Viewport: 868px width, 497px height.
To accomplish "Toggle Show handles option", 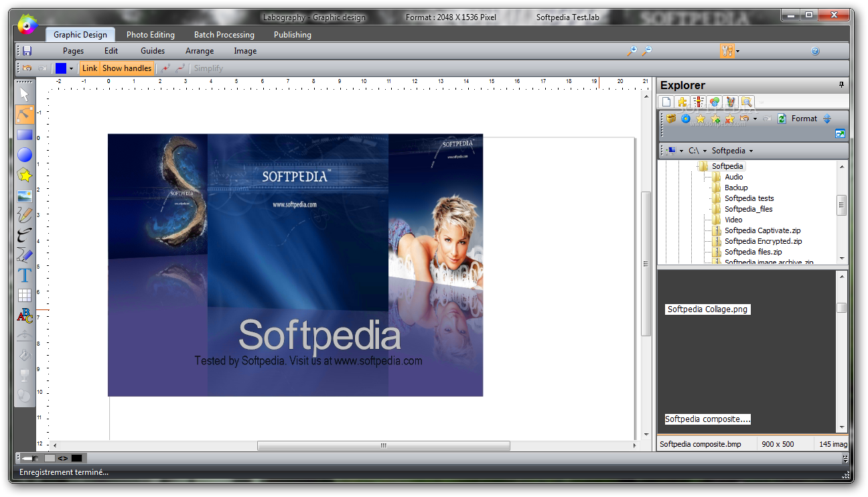I will coord(127,68).
